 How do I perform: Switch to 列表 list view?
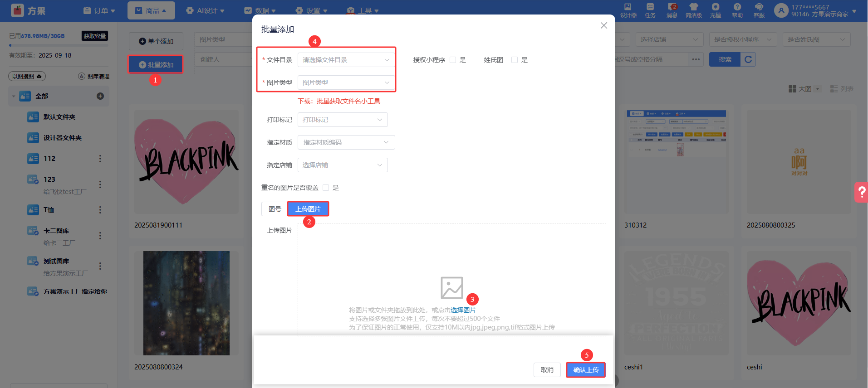[x=842, y=89]
